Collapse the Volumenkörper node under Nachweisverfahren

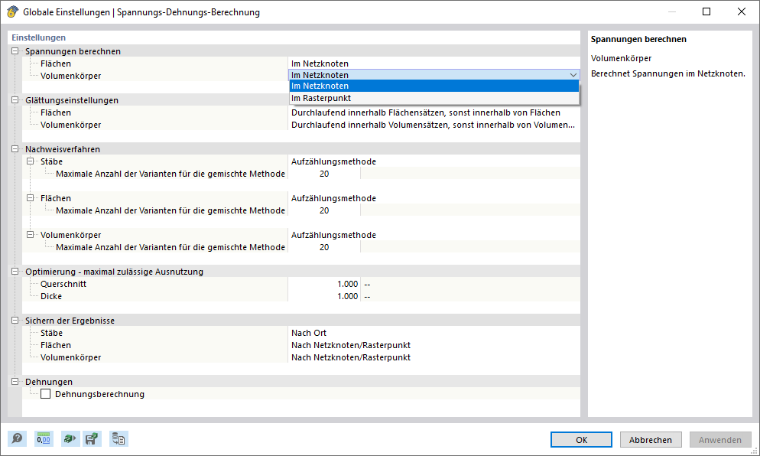(x=30, y=235)
